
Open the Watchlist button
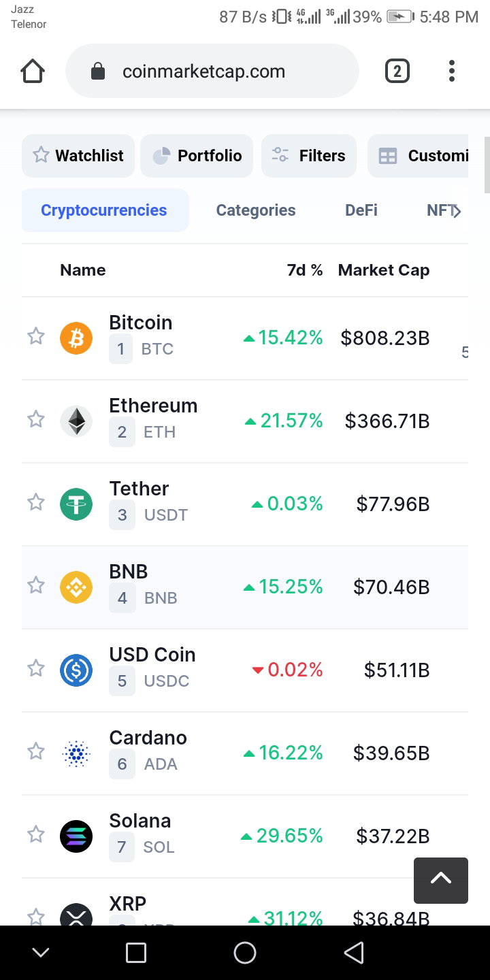click(x=78, y=156)
